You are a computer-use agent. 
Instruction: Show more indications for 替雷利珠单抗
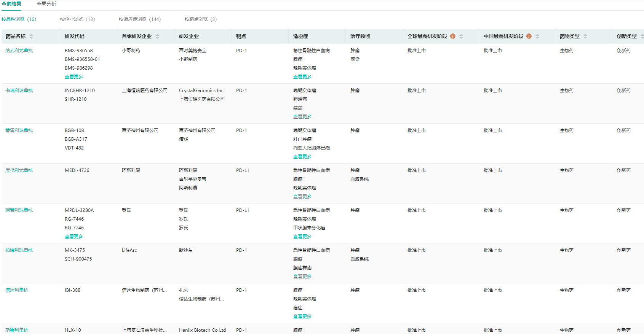click(302, 157)
